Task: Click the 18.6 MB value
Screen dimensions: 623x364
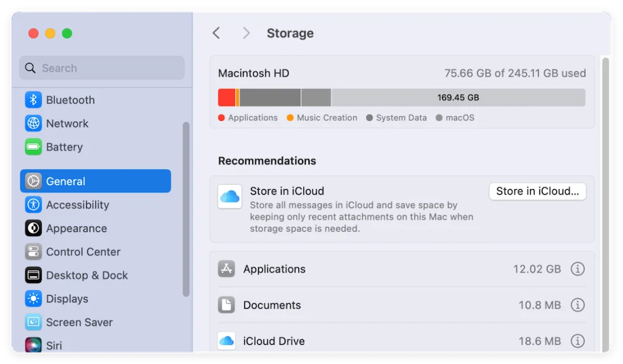Action: click(x=540, y=340)
